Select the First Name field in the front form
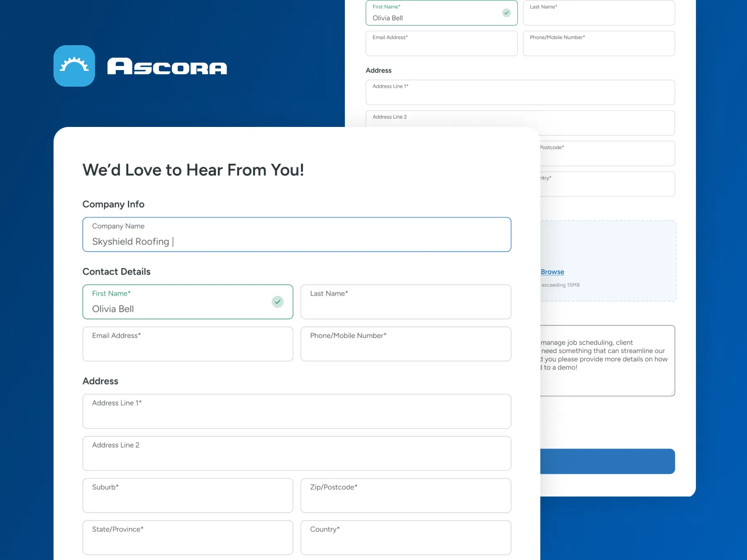 coord(188,302)
